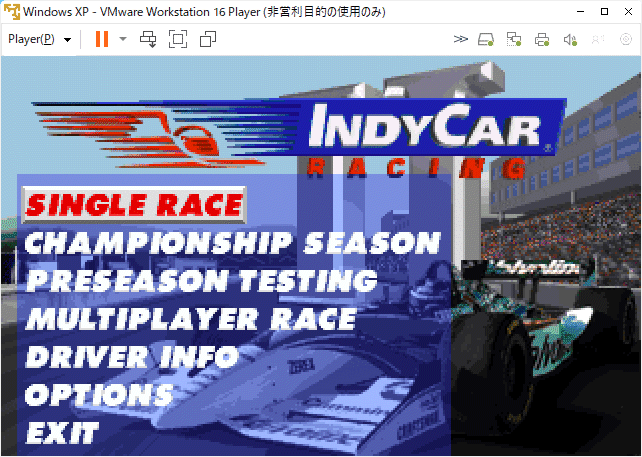Select SINGLE RACE menu option
The height and width of the screenshot is (457, 642).
134,205
